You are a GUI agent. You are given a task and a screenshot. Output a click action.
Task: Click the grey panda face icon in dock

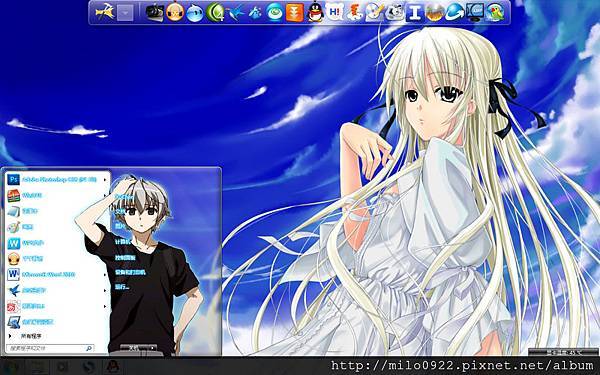(395, 13)
